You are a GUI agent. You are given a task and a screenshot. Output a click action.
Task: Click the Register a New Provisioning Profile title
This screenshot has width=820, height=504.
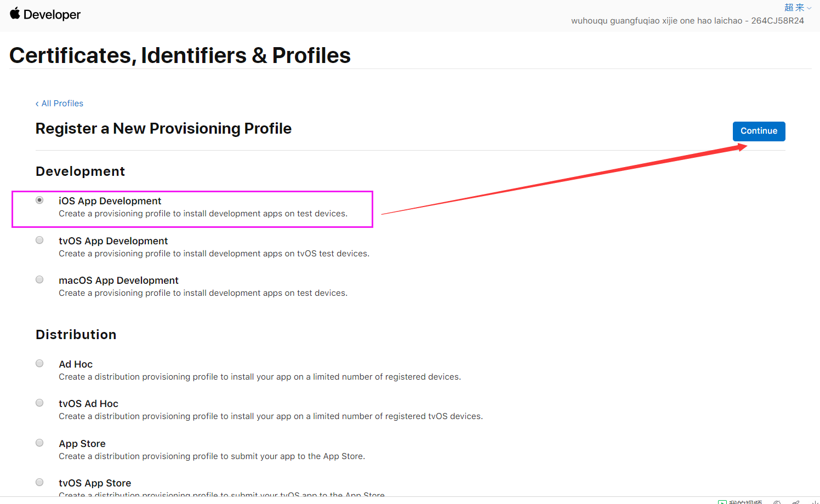(163, 129)
